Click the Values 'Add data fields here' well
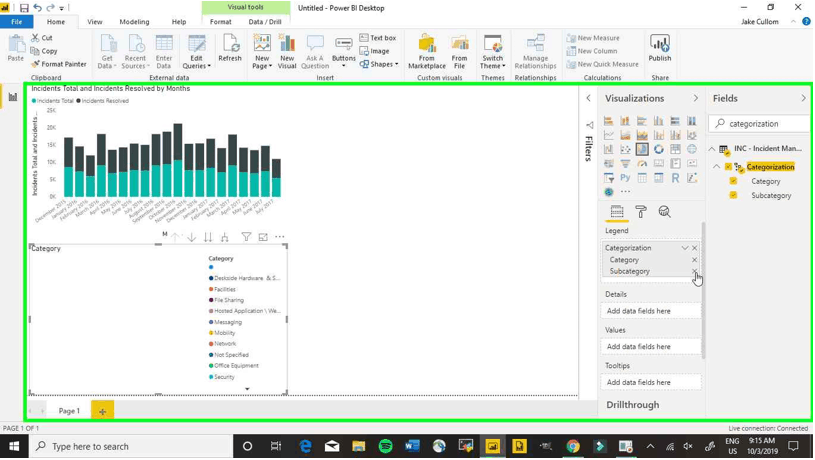Screen dimensions: 815x460 (x=653, y=346)
